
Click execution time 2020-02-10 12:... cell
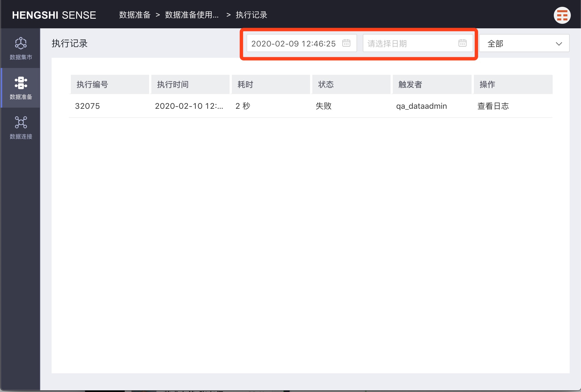click(x=189, y=106)
